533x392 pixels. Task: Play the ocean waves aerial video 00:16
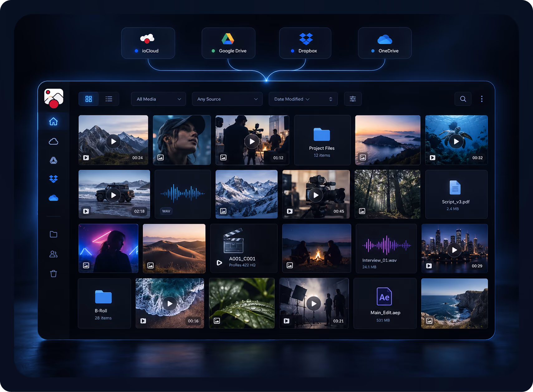tap(170, 303)
